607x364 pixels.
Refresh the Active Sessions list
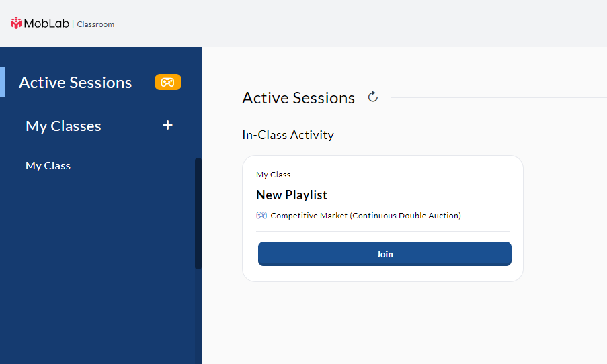coord(373,97)
